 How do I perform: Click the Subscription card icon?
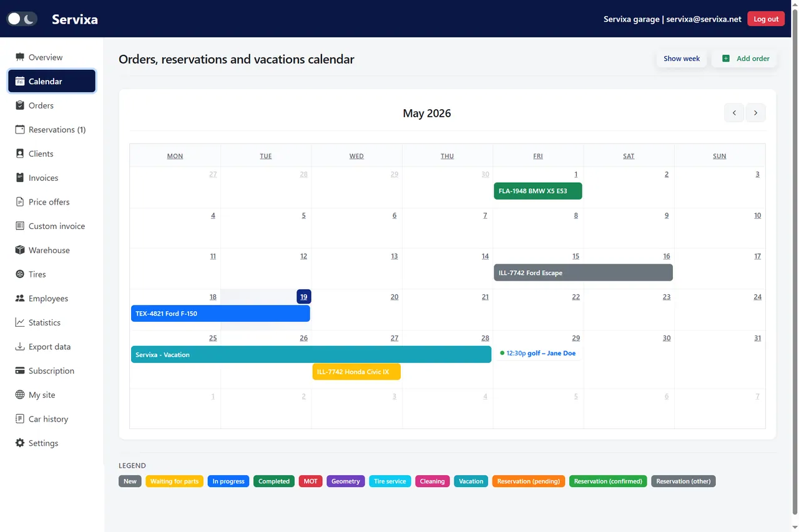pyautogui.click(x=20, y=371)
